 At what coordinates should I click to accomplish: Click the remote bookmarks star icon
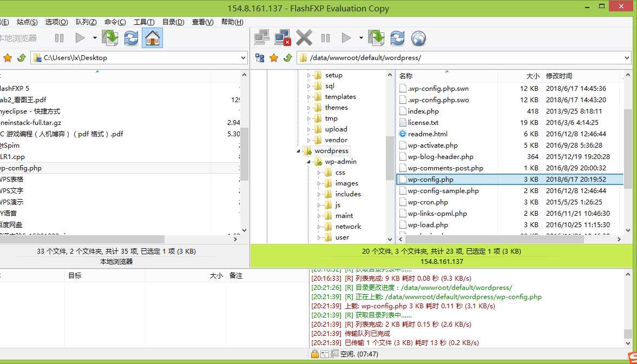tap(274, 58)
